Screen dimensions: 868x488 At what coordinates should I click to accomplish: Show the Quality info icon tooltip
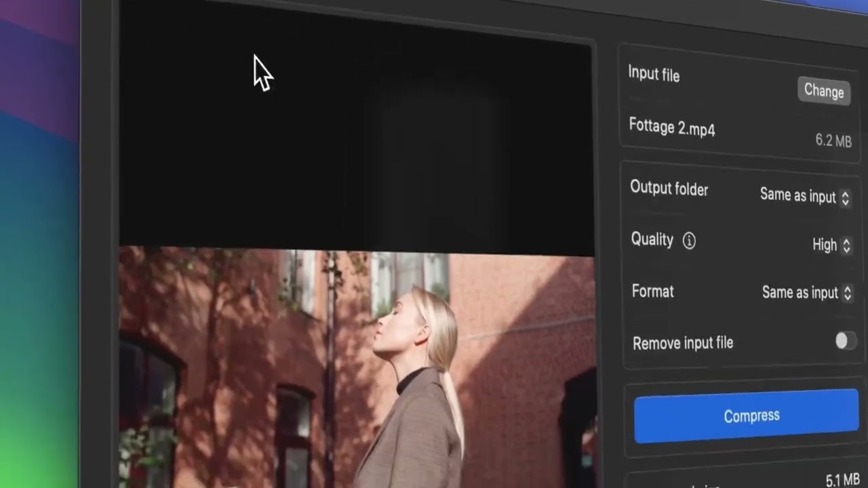click(689, 241)
